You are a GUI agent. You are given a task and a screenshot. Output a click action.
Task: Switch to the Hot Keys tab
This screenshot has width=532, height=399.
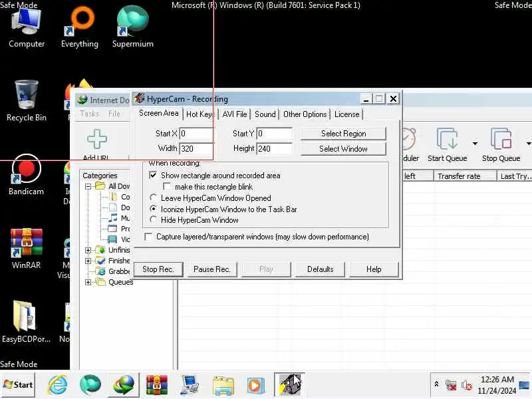(x=200, y=114)
